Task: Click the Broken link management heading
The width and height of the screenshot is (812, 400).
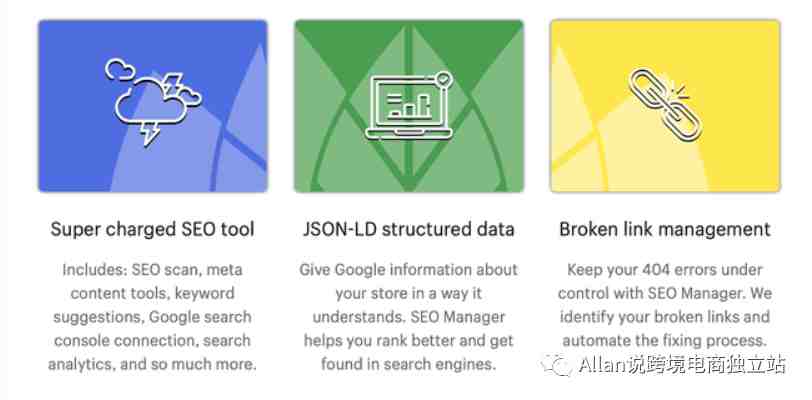Action: [665, 229]
